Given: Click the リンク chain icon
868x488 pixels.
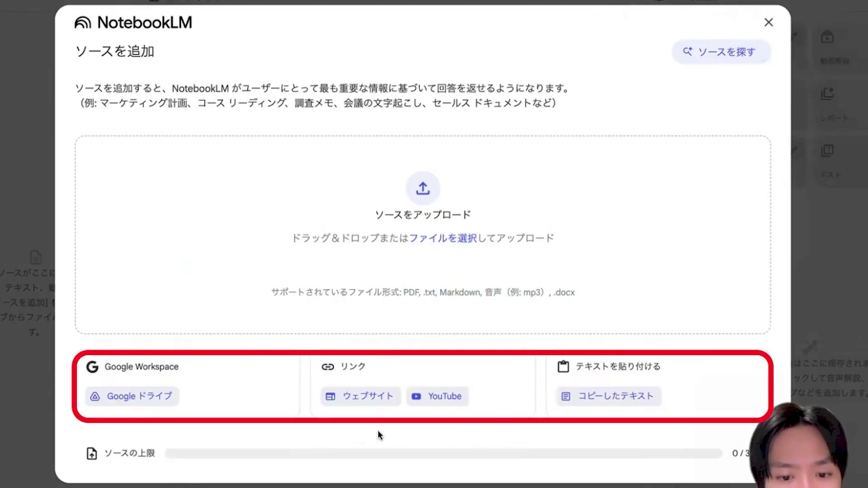Looking at the screenshot, I should [328, 367].
